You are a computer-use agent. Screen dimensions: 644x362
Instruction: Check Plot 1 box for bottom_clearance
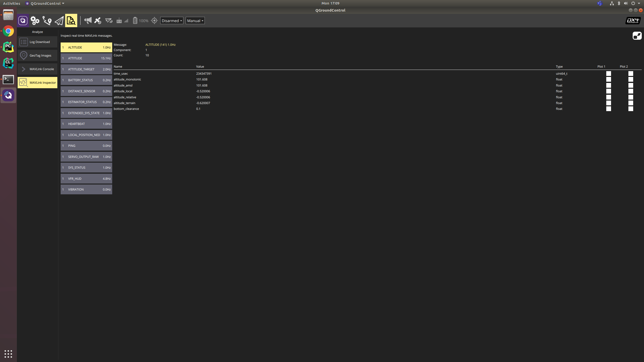(609, 109)
